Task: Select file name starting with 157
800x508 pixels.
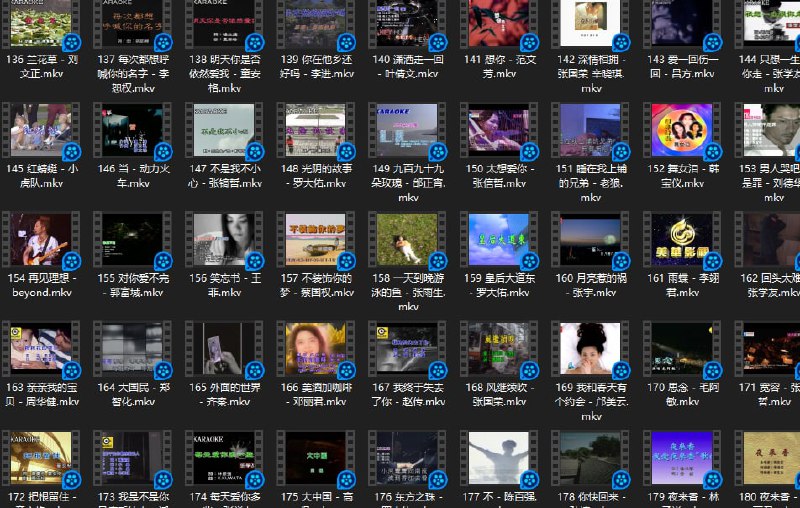Action: [317, 286]
